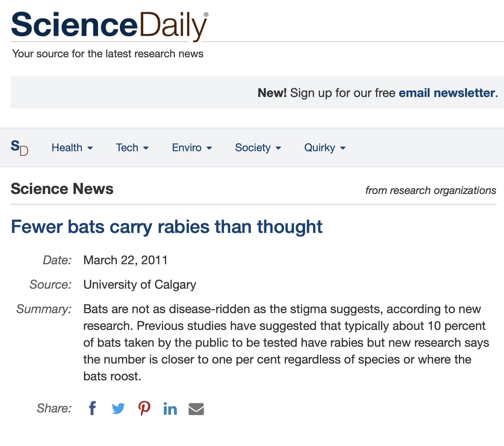Email article using envelope icon
This screenshot has height=446, width=504.
pos(196,409)
